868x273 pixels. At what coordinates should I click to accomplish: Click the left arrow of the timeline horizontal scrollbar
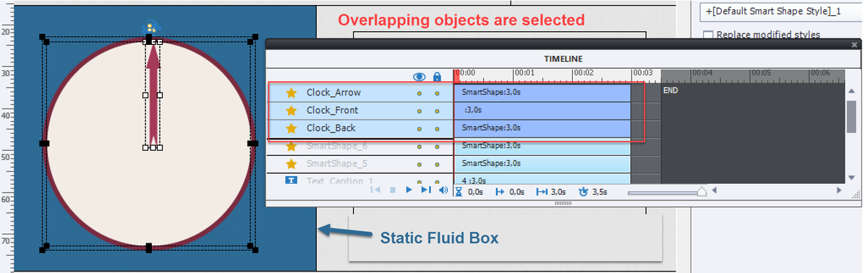(715, 191)
